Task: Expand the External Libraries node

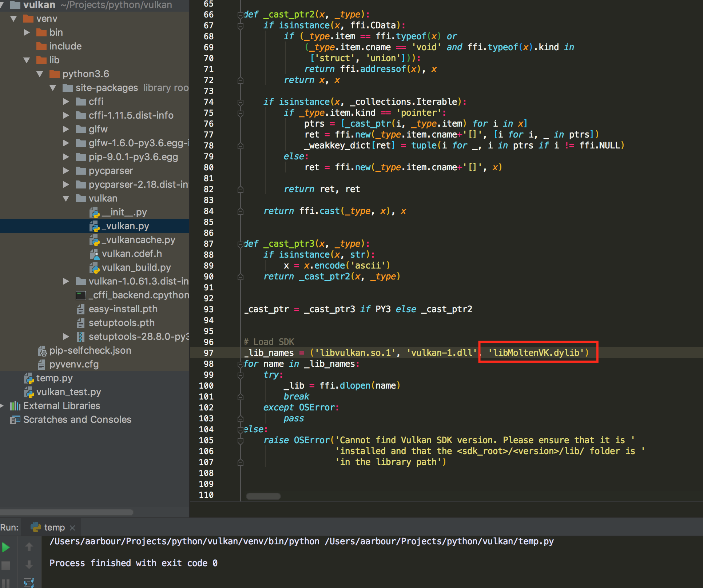Action: [x=2, y=406]
